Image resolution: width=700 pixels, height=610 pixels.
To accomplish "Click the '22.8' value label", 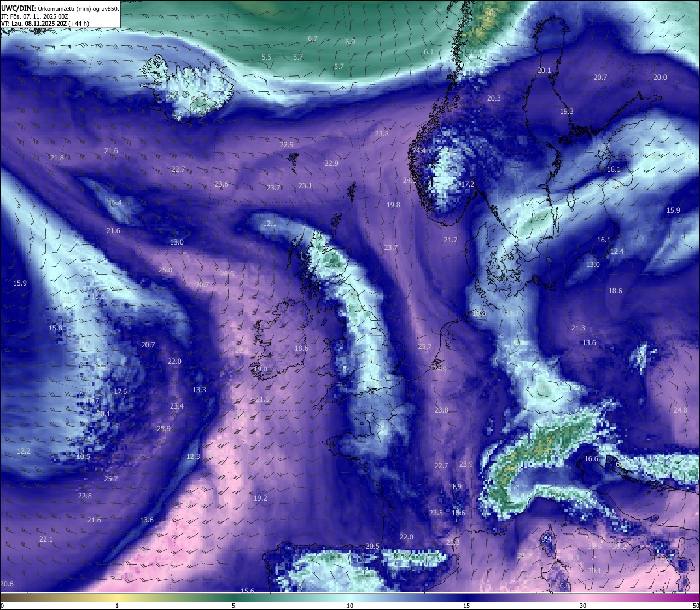I will click(85, 496).
